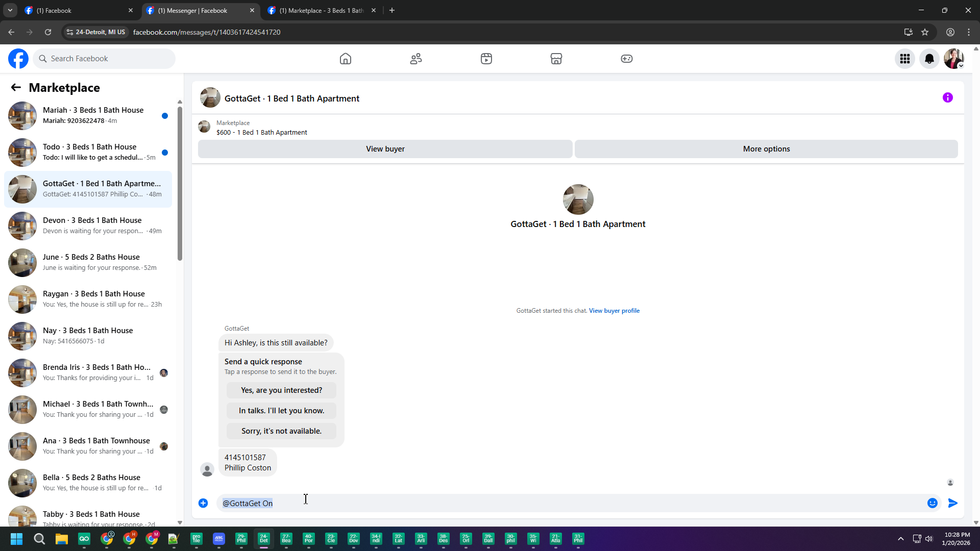Click the conversation list scrollbar
980x551 pixels.
click(x=180, y=184)
